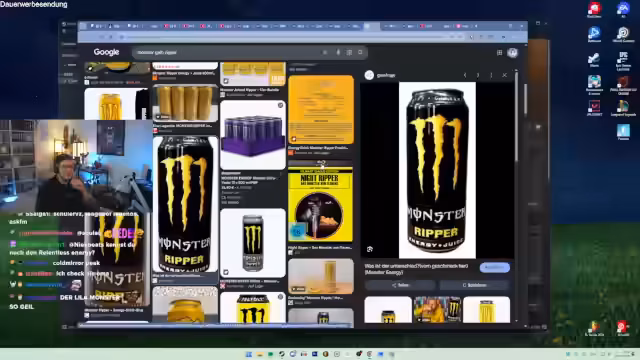640x360 pixels.
Task: Show next image in preview panel
Action: click(478, 75)
